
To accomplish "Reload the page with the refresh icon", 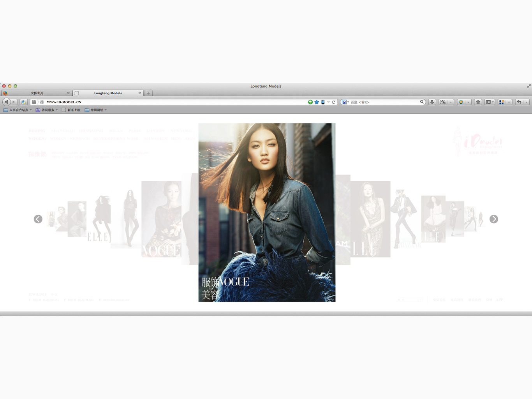I will pos(334,102).
